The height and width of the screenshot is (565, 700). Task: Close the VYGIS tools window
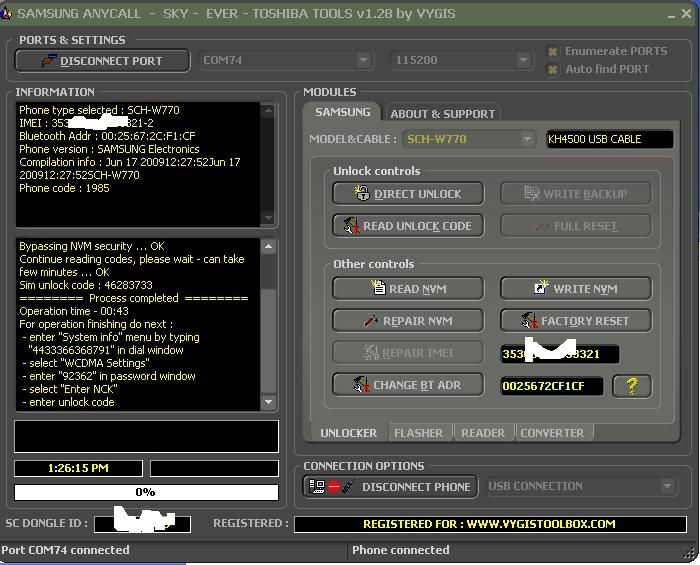687,14
